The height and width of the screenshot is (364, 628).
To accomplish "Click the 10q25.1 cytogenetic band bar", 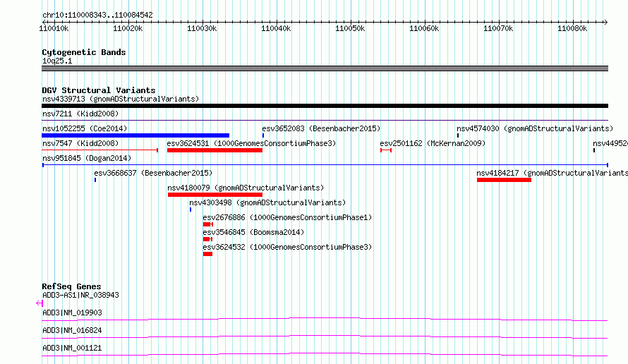I will coord(325,69).
